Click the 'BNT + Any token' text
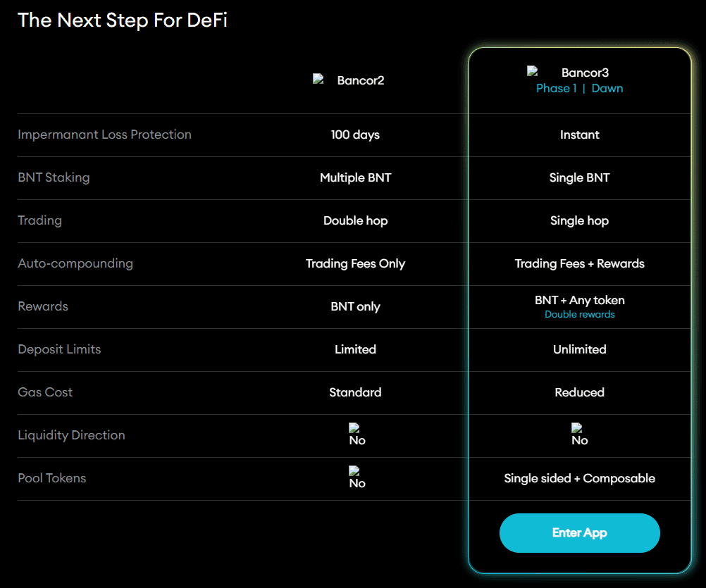 pos(579,301)
